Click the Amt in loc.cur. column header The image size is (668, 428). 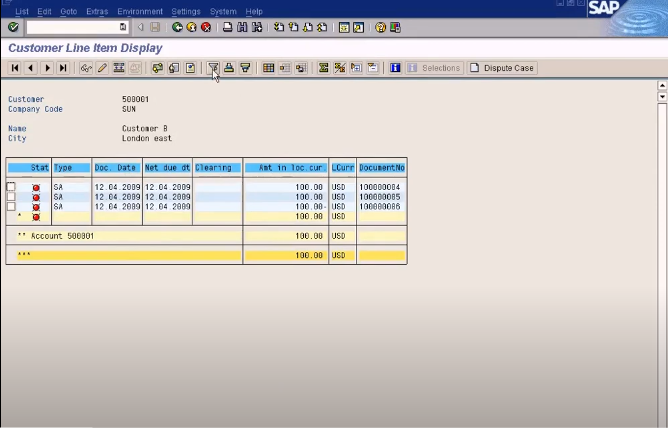(286, 168)
